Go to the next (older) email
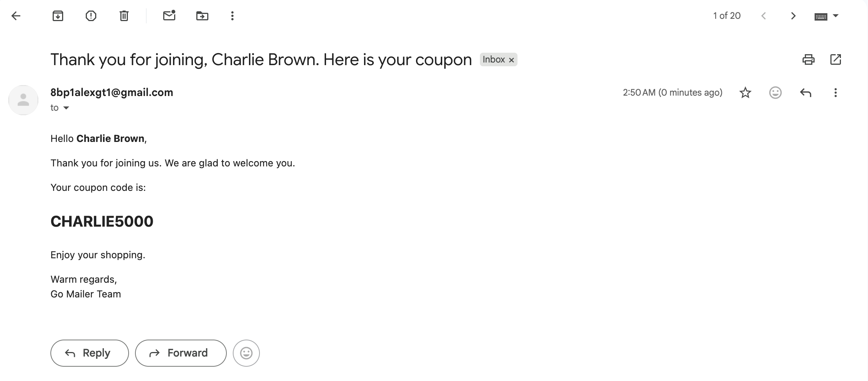868x381 pixels. tap(793, 16)
